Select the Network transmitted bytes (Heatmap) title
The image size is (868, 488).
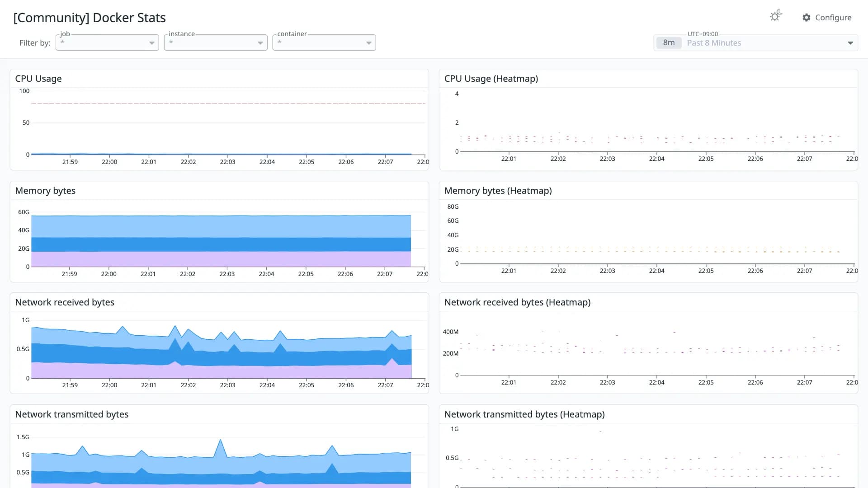click(524, 414)
